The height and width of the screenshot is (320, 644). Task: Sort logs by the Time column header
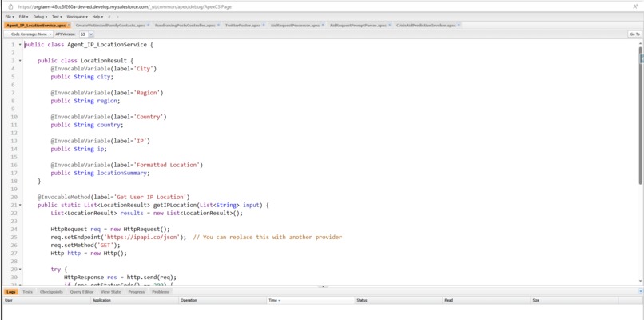click(x=311, y=301)
